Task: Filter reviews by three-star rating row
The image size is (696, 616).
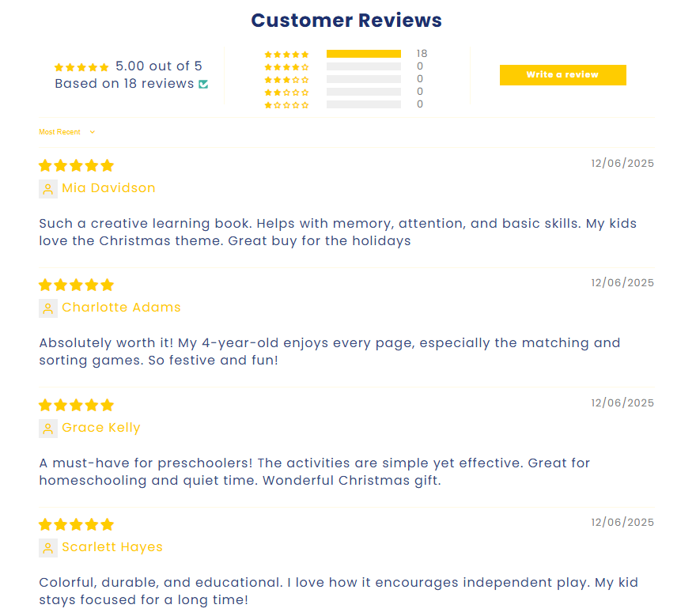Action: (286, 79)
